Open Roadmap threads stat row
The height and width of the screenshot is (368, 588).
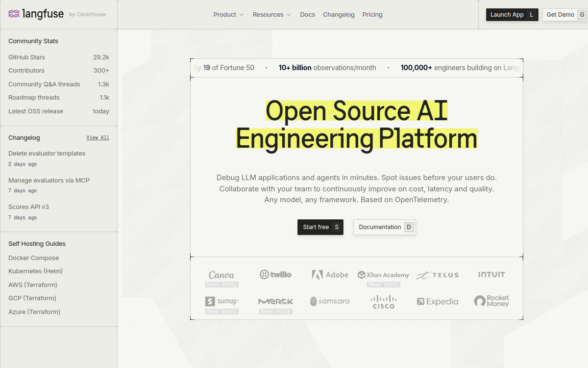59,98
